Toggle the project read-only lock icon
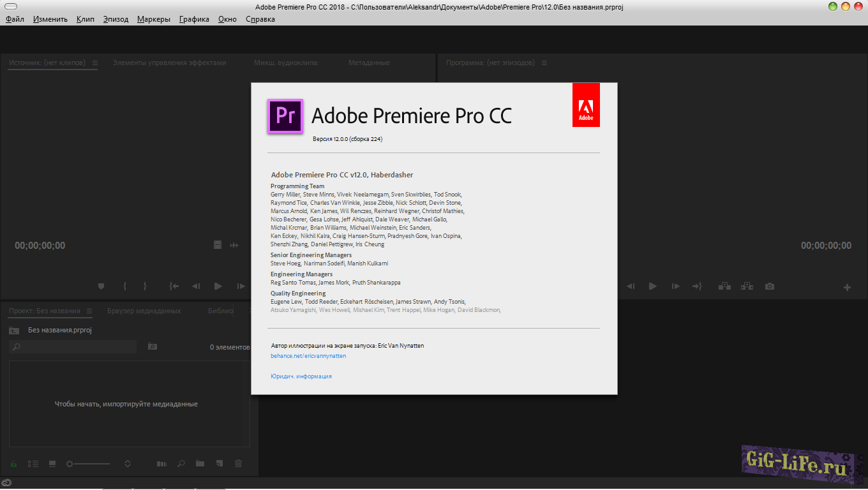Image resolution: width=868 pixels, height=490 pixels. coord(13,464)
